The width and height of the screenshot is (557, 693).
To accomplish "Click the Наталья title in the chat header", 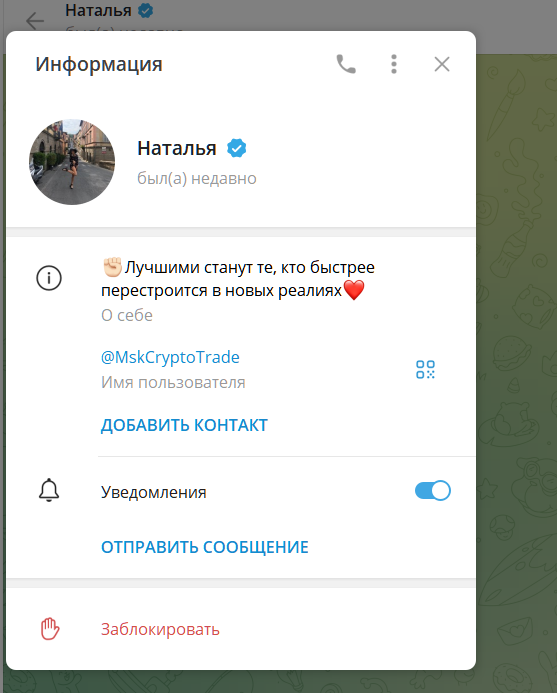I will click(98, 10).
